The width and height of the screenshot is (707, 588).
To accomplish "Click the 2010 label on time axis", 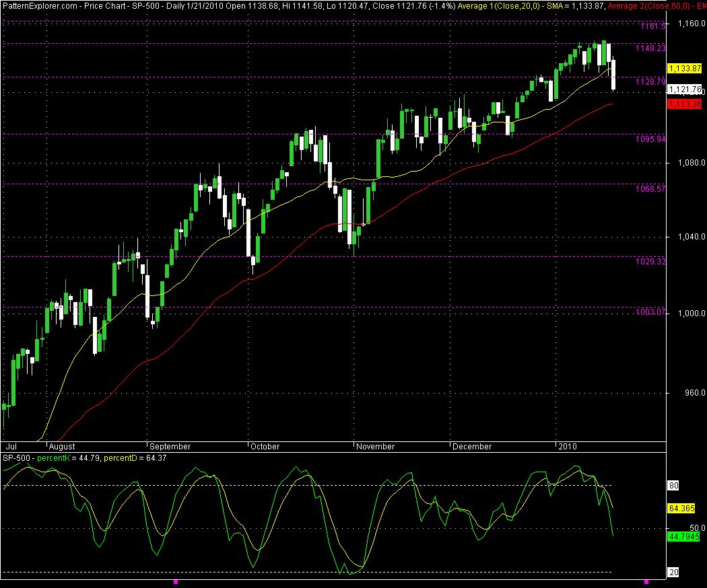I will pos(567,447).
